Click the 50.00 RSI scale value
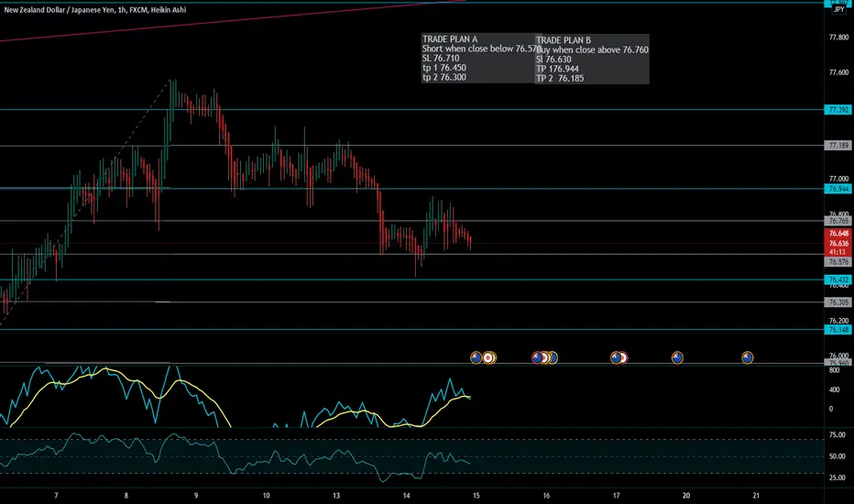The height and width of the screenshot is (504, 854). coord(838,456)
